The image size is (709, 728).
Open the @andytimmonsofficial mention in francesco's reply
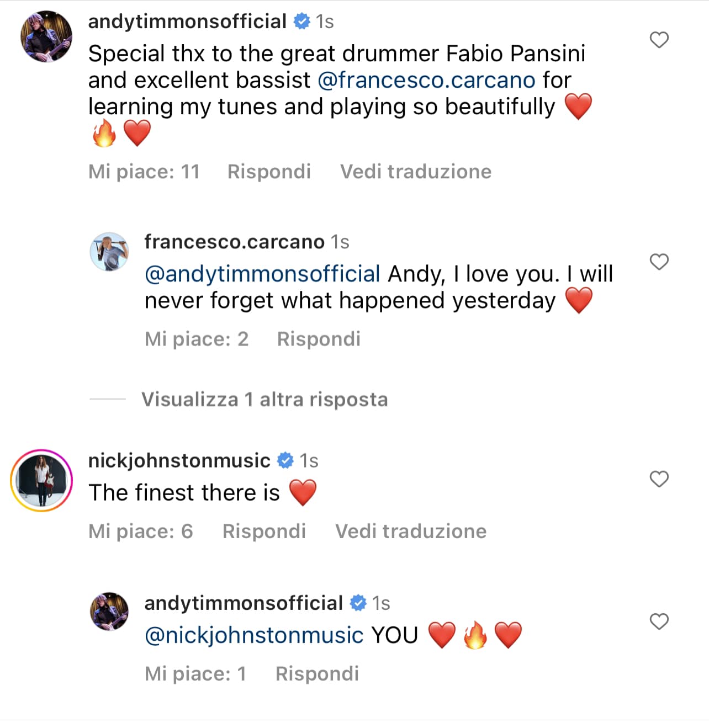click(262, 274)
